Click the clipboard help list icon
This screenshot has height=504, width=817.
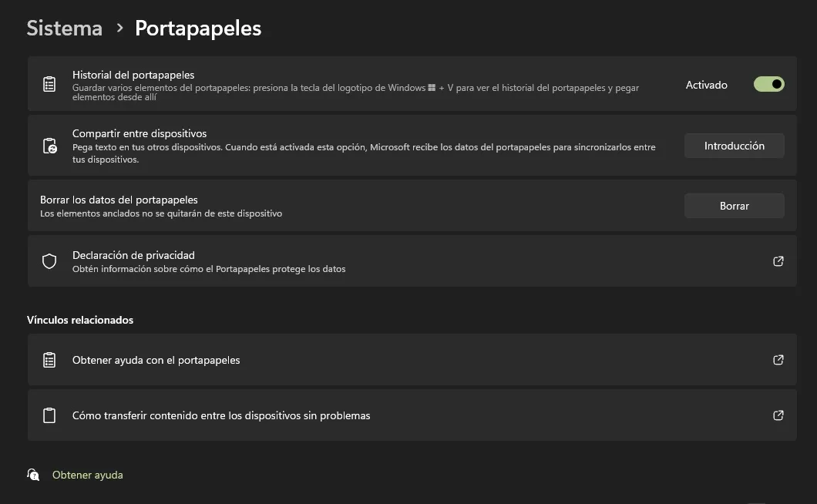point(49,360)
